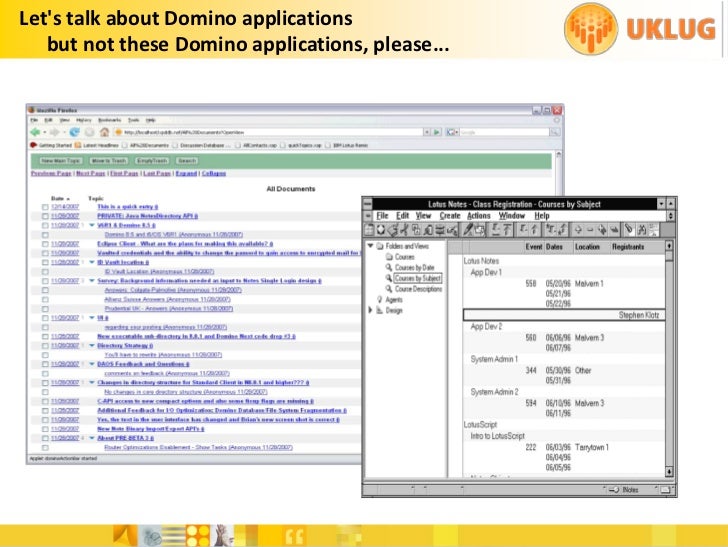Follow the Next Page link
This screenshot has height=547, width=728.
tap(90, 173)
